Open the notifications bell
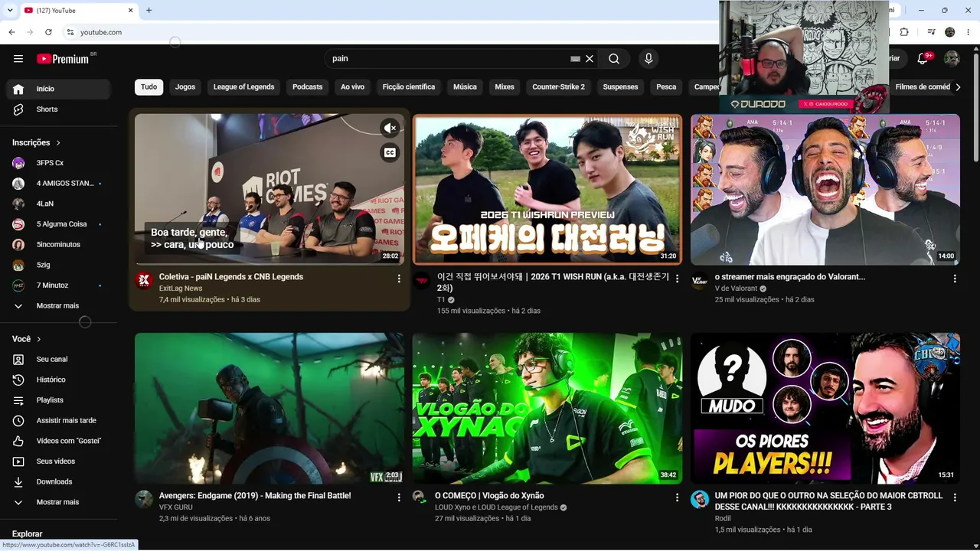980x551 pixels. [923, 59]
